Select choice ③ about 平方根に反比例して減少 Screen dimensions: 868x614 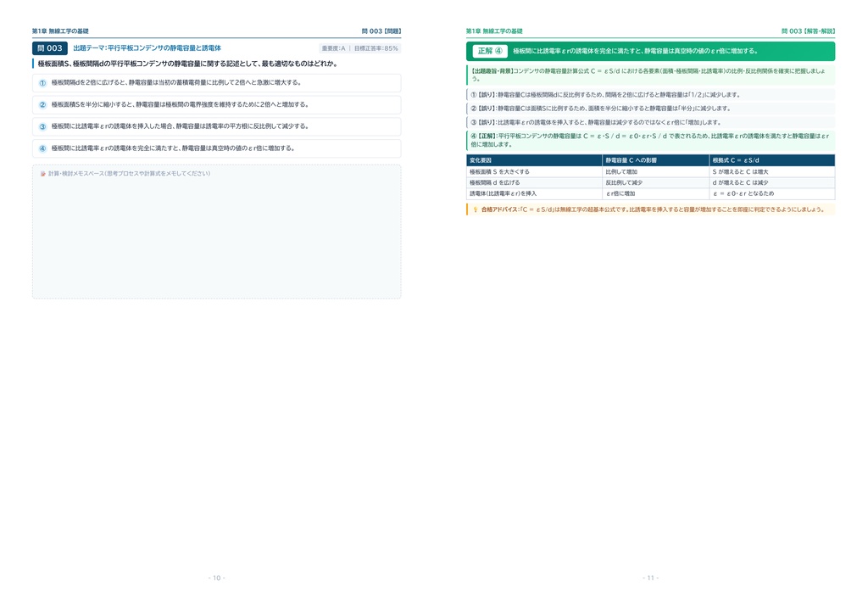point(216,126)
